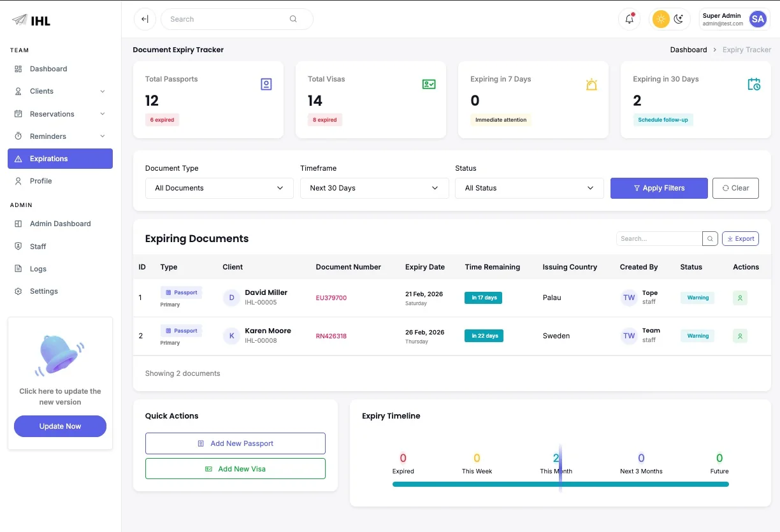This screenshot has height=532, width=780.
Task: Open Logs in the sidebar
Action: click(x=60, y=269)
